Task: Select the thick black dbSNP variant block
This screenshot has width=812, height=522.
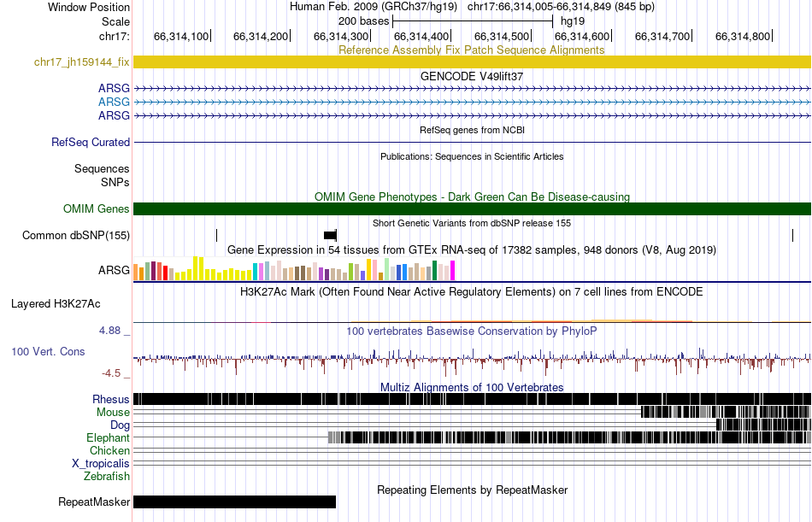Action: 331,236
